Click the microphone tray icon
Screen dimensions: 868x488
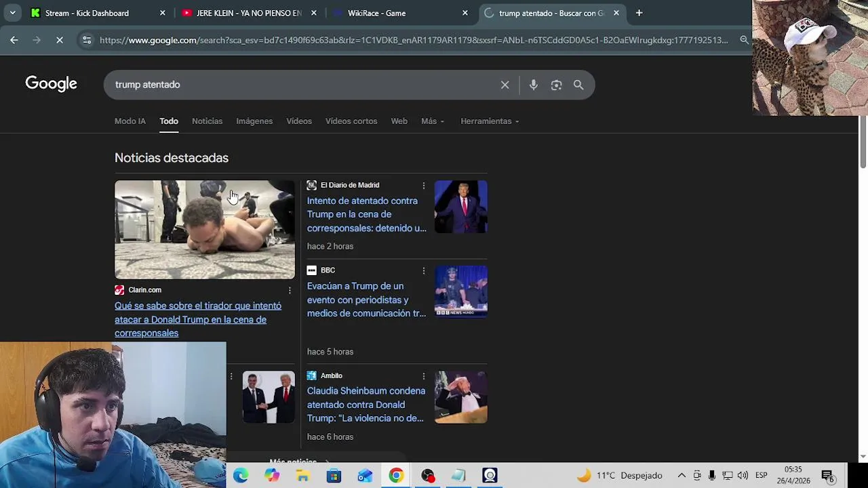(x=711, y=476)
